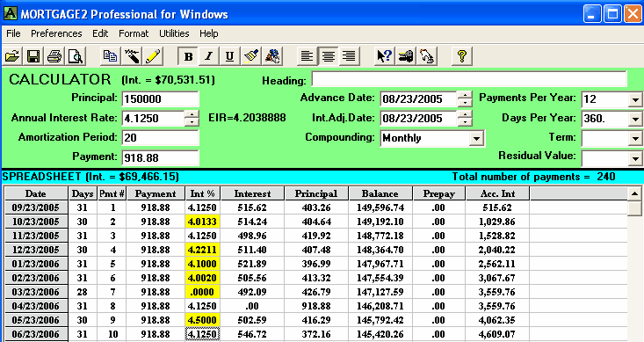Click the printer icon in toolbar
The height and width of the screenshot is (342, 644).
tap(54, 56)
